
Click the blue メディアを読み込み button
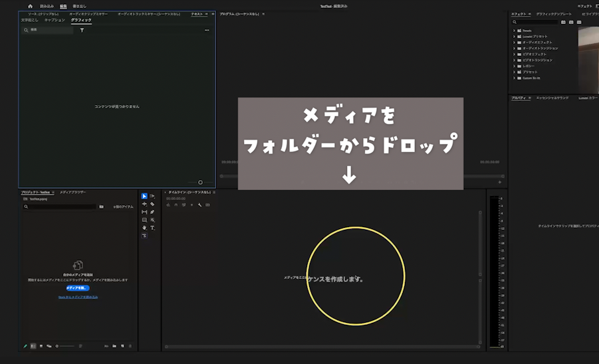(x=77, y=288)
